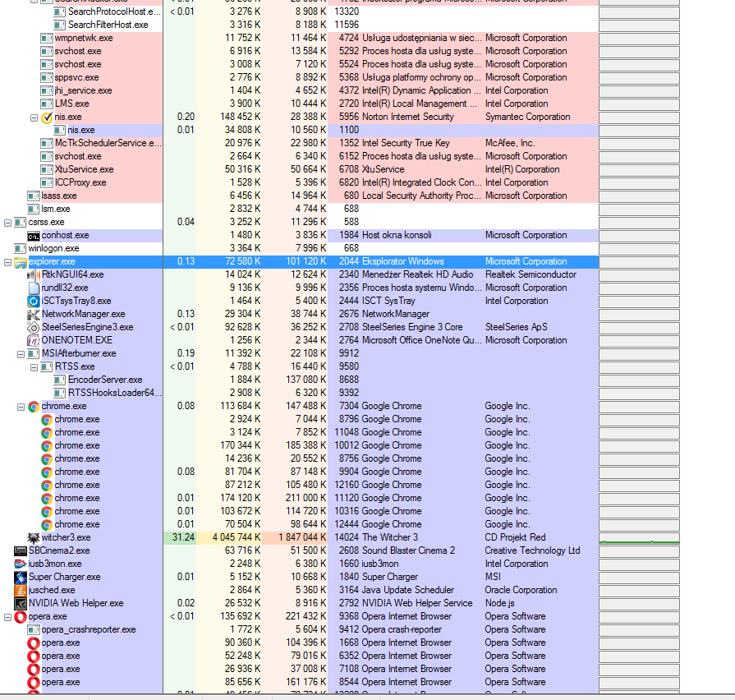This screenshot has height=700, width=735.
Task: Collapse the RTSS.exe child processes
Action: (x=34, y=367)
